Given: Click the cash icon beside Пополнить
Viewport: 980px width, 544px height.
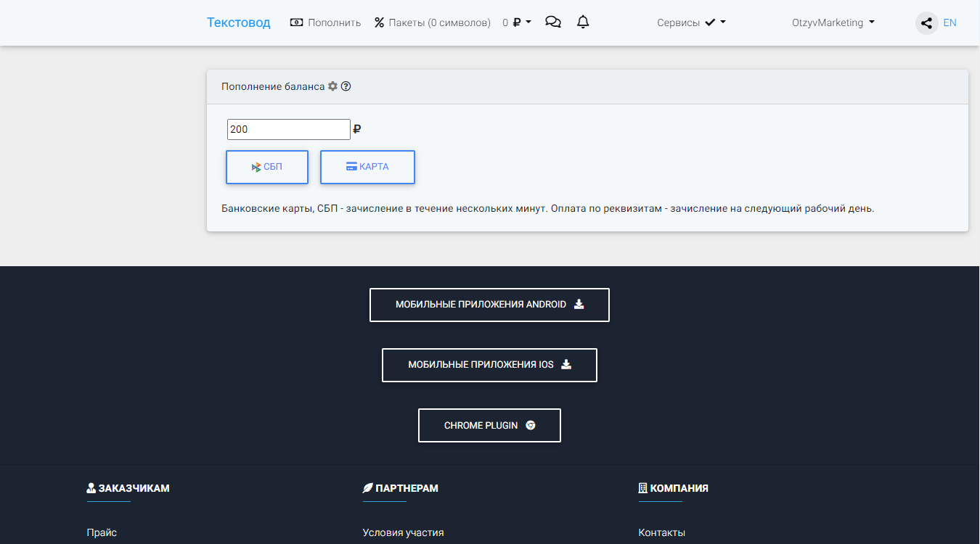Looking at the screenshot, I should (295, 22).
